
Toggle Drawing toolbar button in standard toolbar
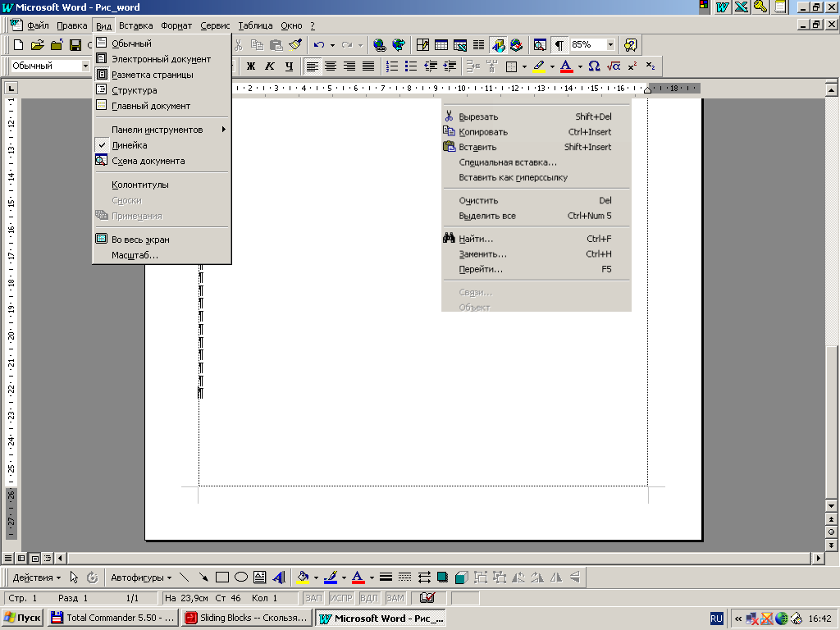click(x=498, y=45)
